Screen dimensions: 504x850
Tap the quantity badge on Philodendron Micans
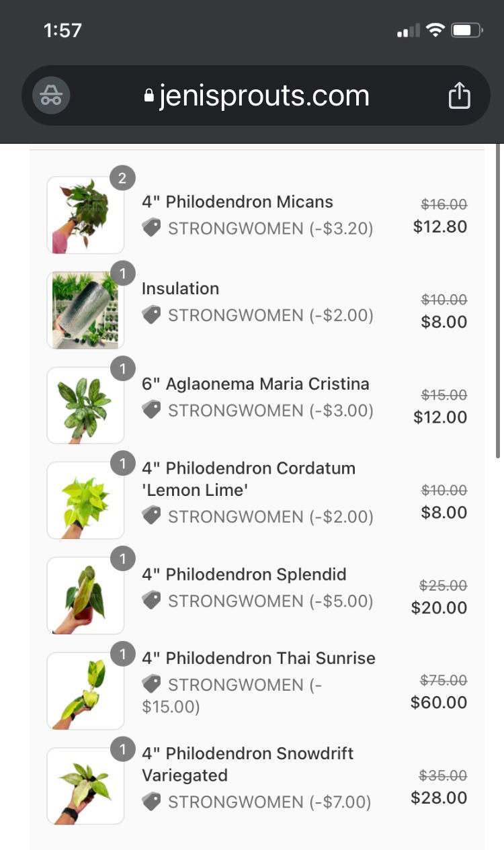[x=122, y=178]
